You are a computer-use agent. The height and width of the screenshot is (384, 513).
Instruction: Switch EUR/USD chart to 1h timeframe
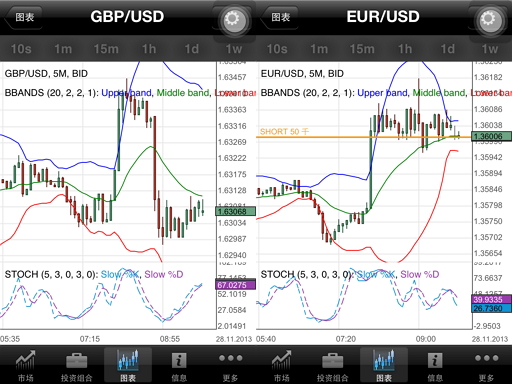click(405, 49)
